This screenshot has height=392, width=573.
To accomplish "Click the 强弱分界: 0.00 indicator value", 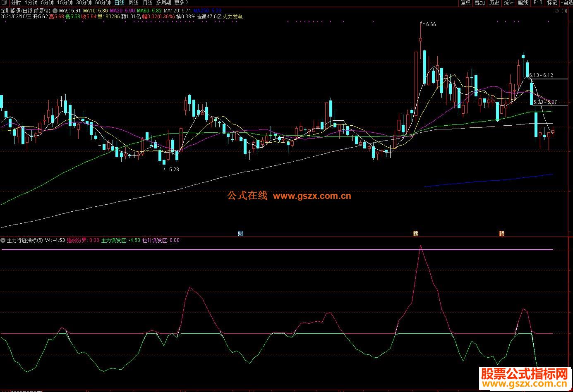I will (x=83, y=240).
